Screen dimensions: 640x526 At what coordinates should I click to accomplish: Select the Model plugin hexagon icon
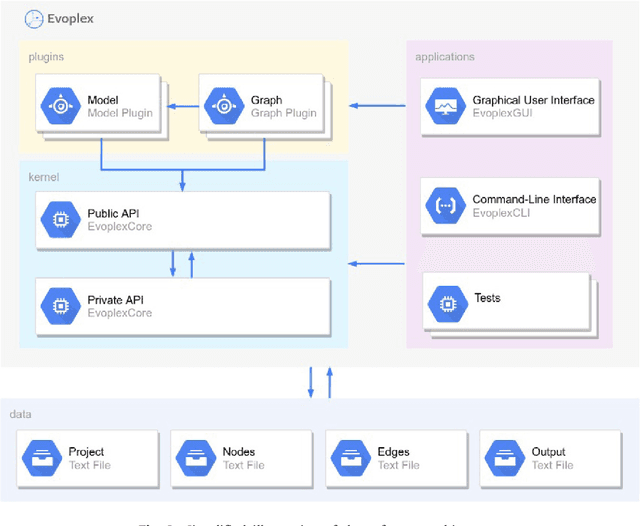click(59, 106)
